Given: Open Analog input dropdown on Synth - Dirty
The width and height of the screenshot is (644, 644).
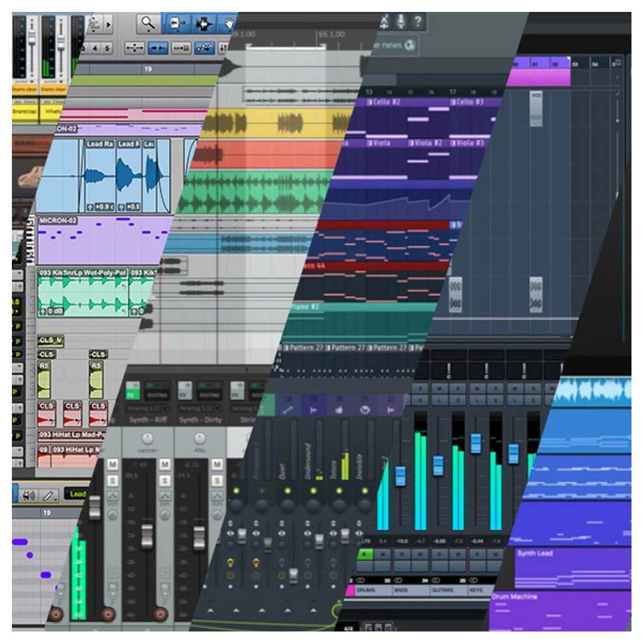Looking at the screenshot, I should point(199,408).
